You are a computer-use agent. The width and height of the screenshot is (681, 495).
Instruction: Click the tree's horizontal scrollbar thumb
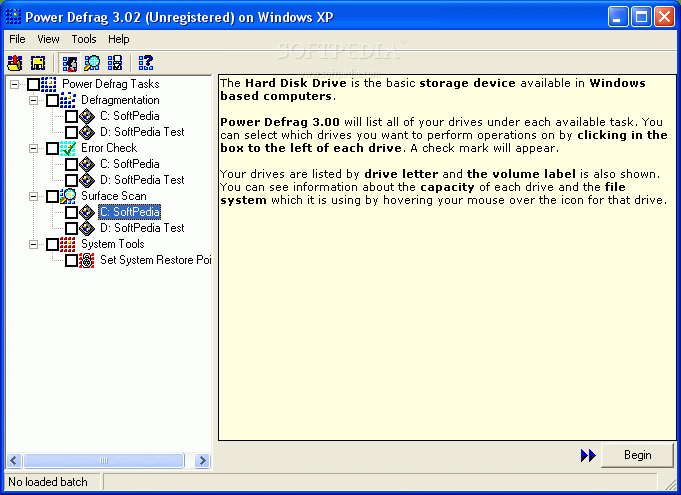tap(104, 460)
